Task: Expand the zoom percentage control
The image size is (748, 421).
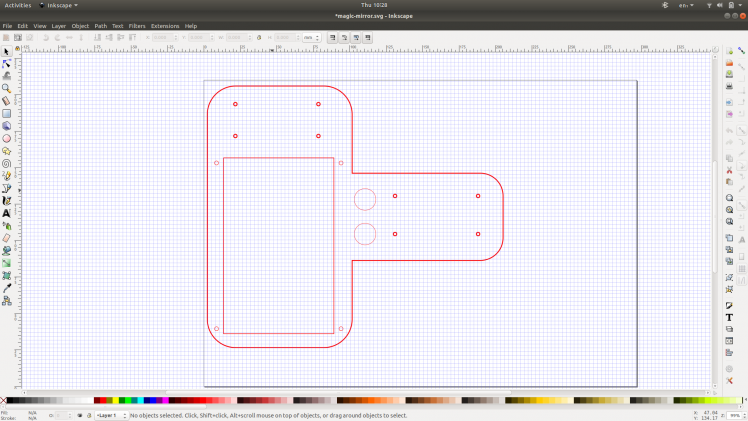Action: (735, 414)
